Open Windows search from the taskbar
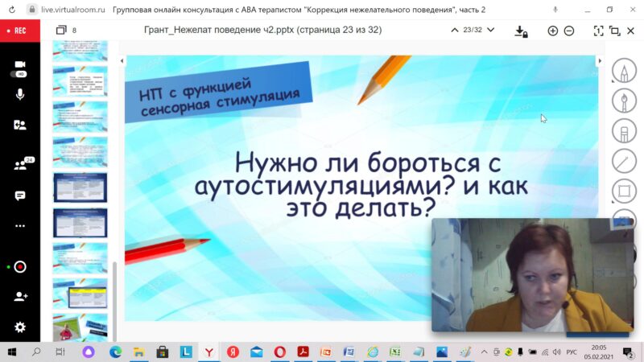This screenshot has width=644, height=362. (x=36, y=352)
